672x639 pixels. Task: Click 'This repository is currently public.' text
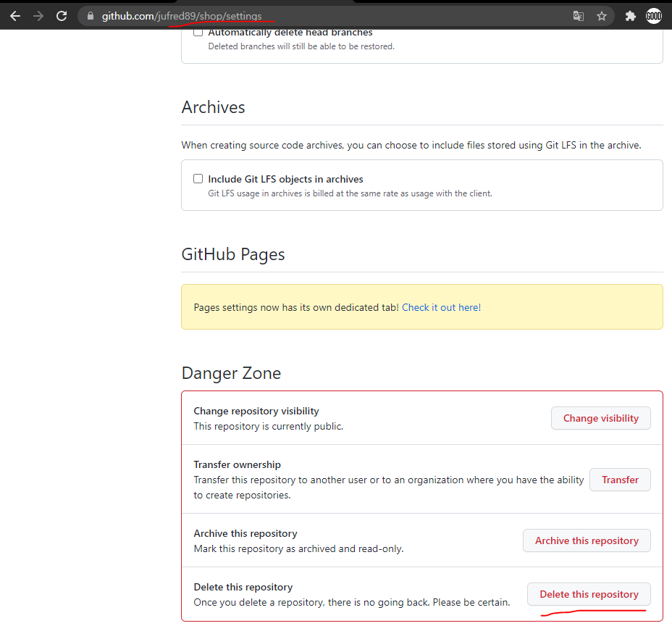pyautogui.click(x=268, y=426)
